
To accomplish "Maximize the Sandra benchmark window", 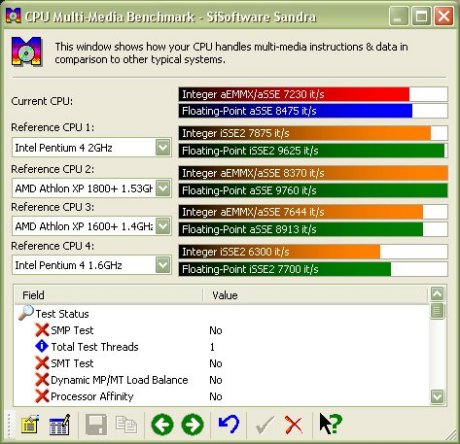I will coord(421,16).
